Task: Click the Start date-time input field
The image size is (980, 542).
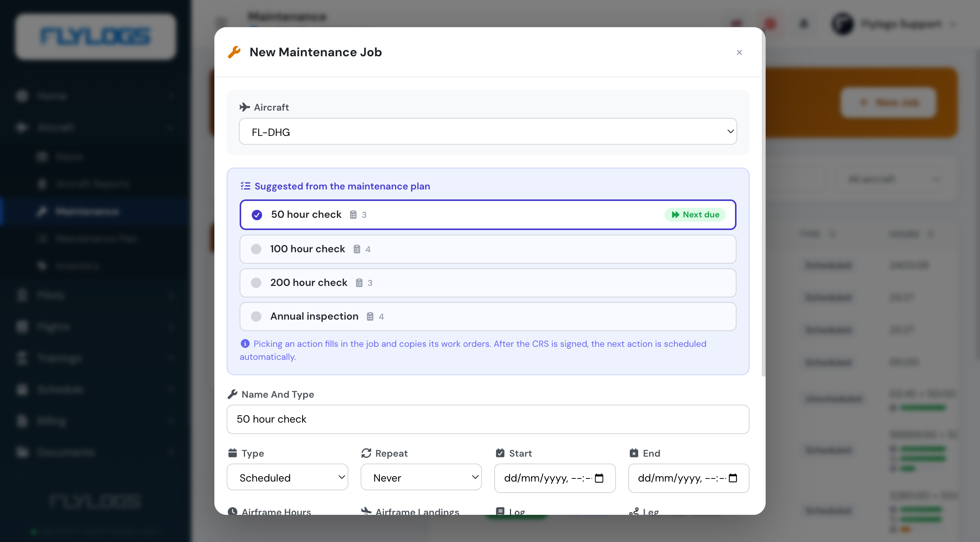Action: 555,478
